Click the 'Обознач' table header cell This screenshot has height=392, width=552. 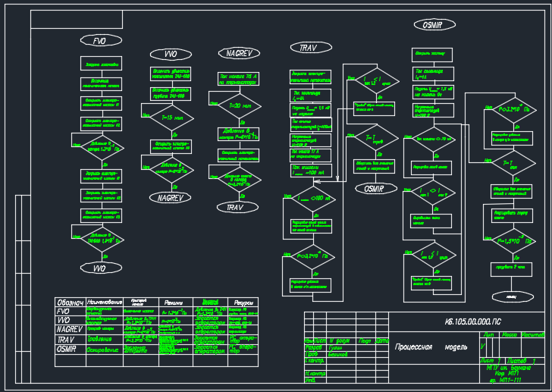point(71,303)
